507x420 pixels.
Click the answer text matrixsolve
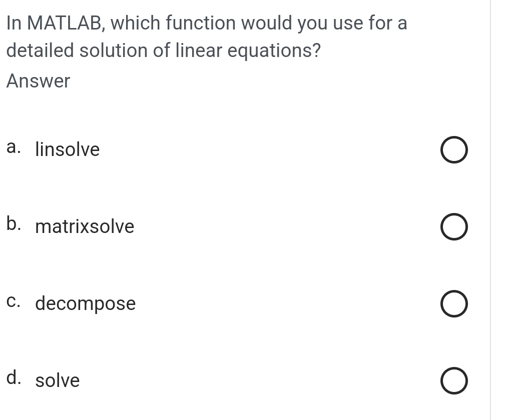(x=84, y=226)
